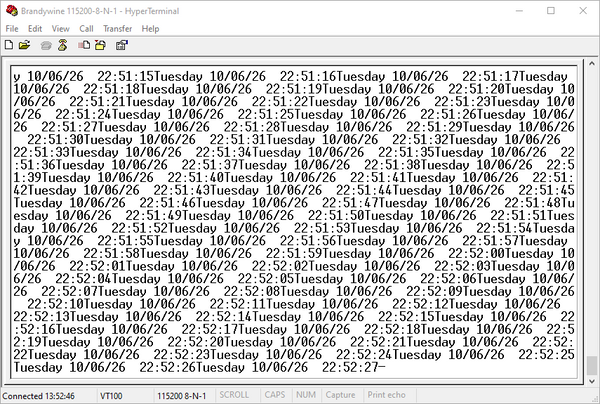
Task: Click the Call phone icon in toolbar
Action: point(46,46)
